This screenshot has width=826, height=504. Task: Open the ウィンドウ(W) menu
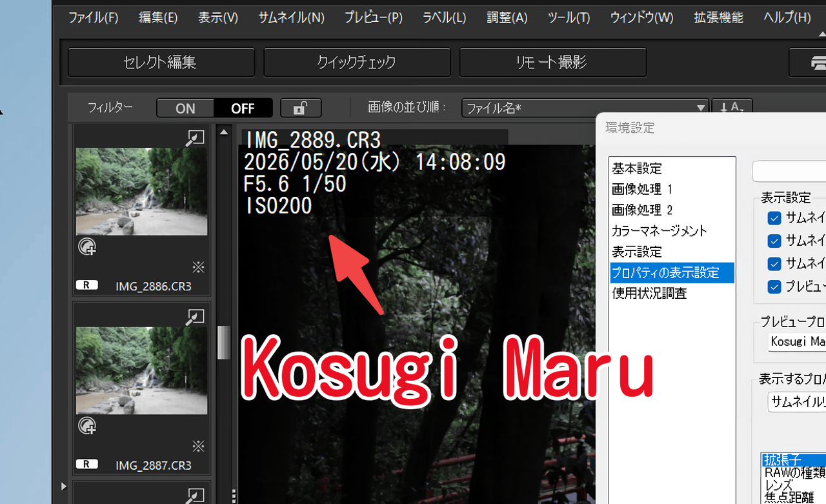[641, 17]
